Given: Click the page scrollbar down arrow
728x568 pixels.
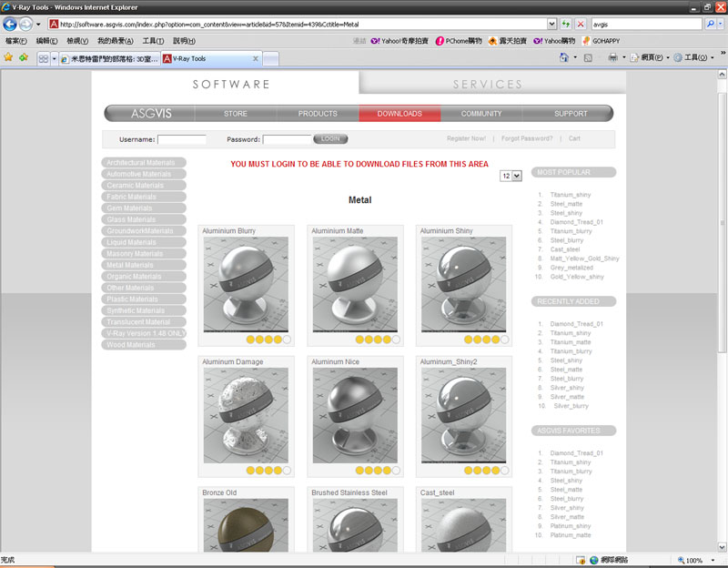Looking at the screenshot, I should (722, 547).
